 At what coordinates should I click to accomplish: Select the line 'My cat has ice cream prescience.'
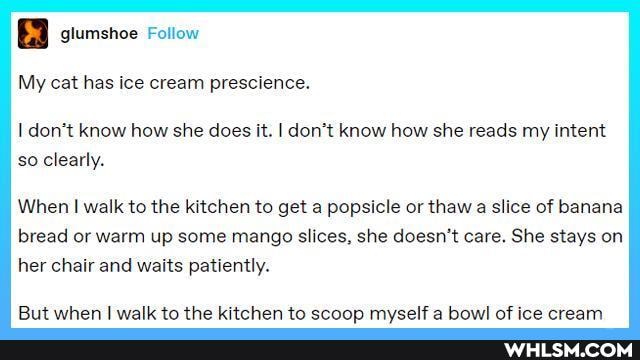164,83
